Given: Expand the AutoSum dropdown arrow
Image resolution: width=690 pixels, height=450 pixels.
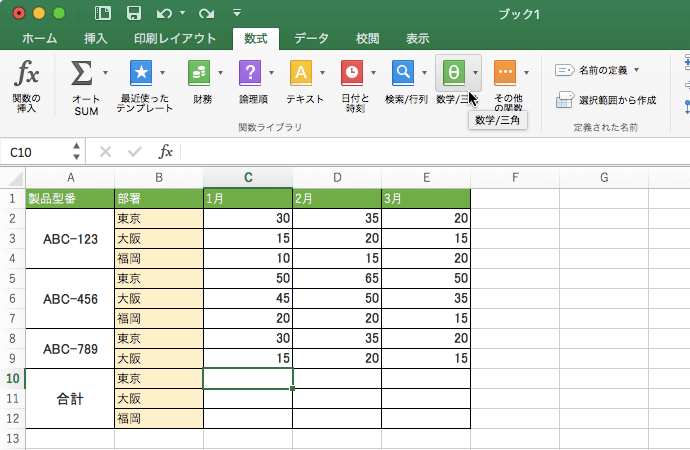Looking at the screenshot, I should (x=105, y=73).
